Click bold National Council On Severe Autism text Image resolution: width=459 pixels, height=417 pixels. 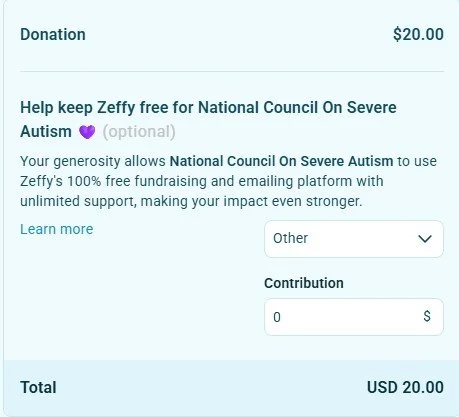pos(281,161)
